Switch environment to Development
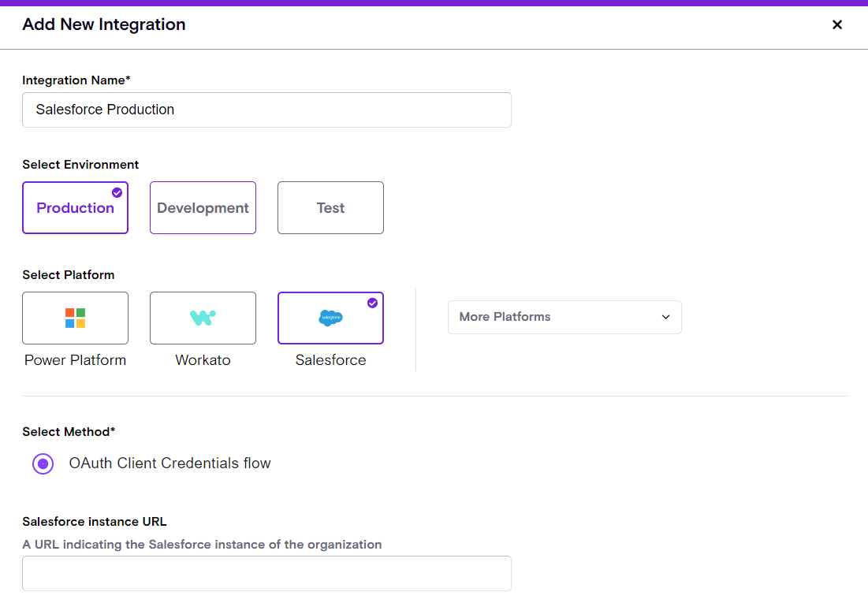Viewport: 868px width, 603px height. click(203, 208)
